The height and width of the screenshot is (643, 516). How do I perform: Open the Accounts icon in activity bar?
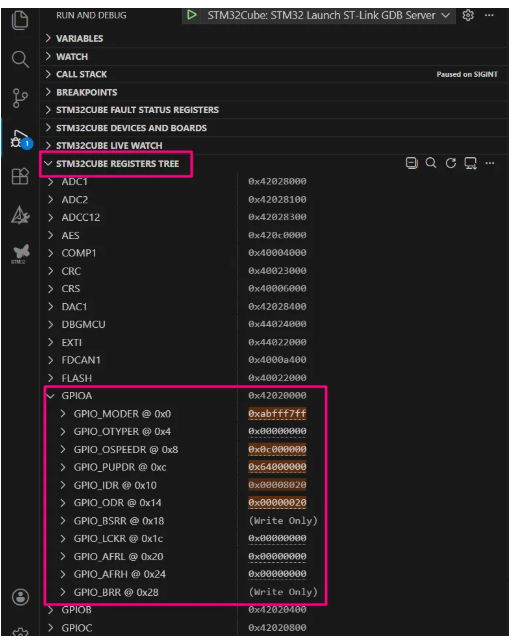click(20, 597)
